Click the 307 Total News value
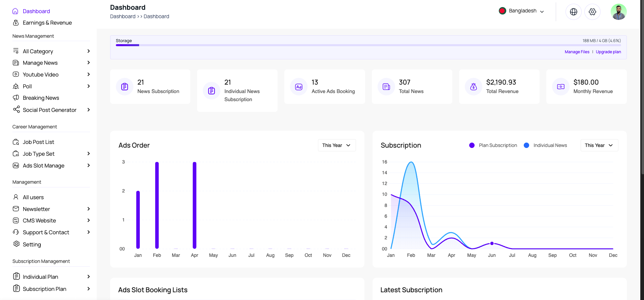This screenshot has width=644, height=300. [405, 82]
